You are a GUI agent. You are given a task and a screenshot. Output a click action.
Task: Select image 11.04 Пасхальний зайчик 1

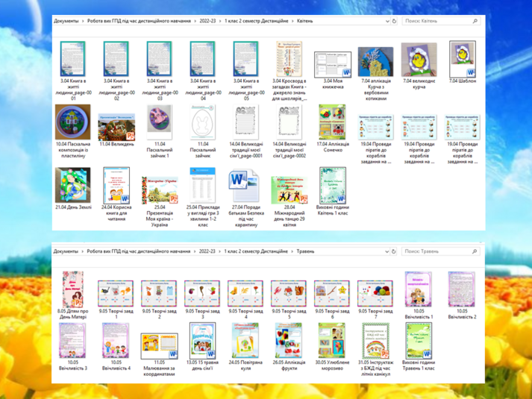[x=160, y=131]
